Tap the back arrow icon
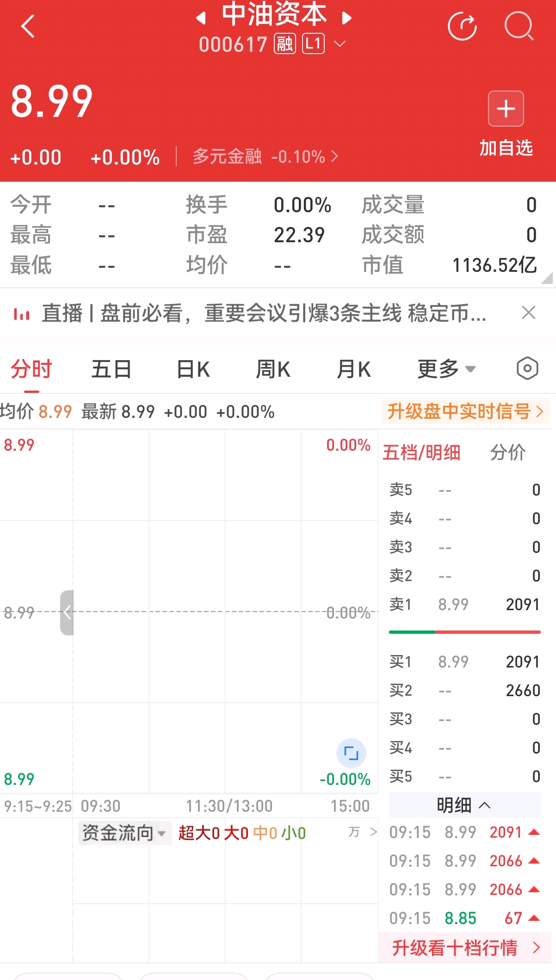This screenshot has height=980, width=556. (28, 26)
